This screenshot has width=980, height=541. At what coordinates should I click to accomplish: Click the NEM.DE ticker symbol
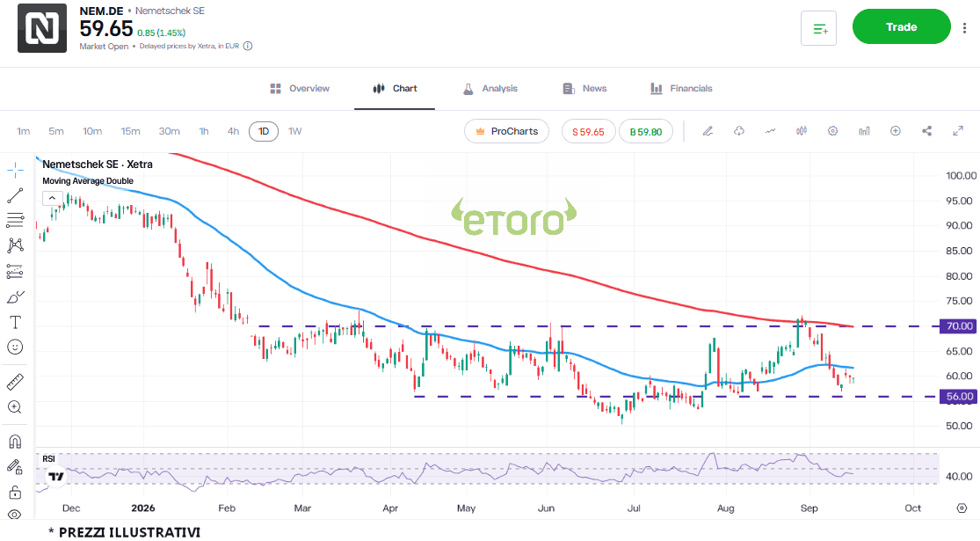click(x=101, y=11)
